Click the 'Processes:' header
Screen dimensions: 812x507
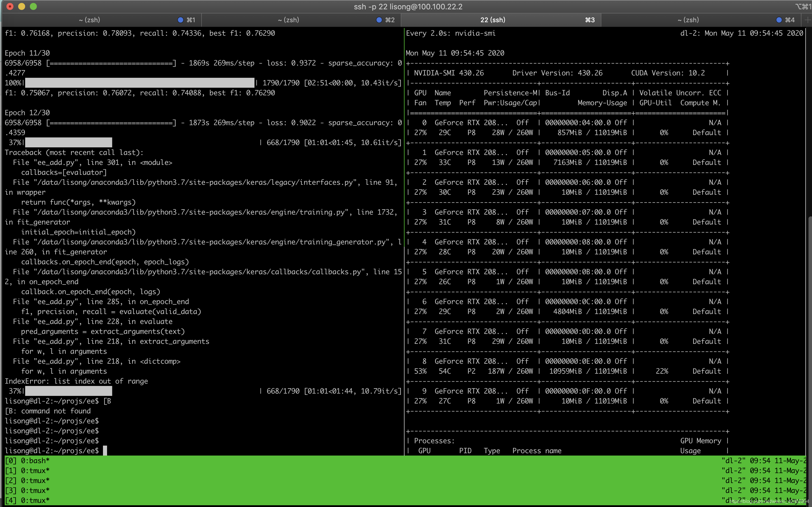pyautogui.click(x=434, y=441)
